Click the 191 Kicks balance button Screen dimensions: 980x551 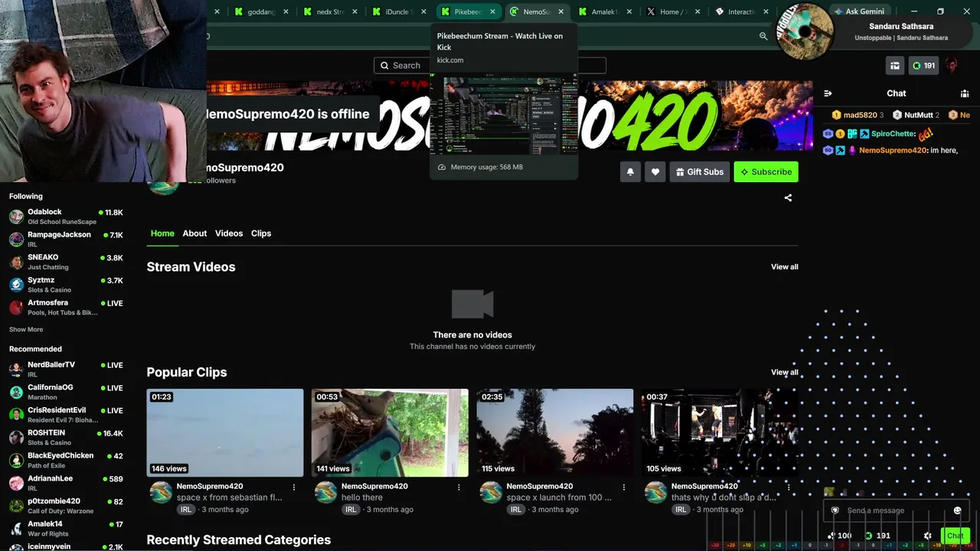(x=923, y=66)
